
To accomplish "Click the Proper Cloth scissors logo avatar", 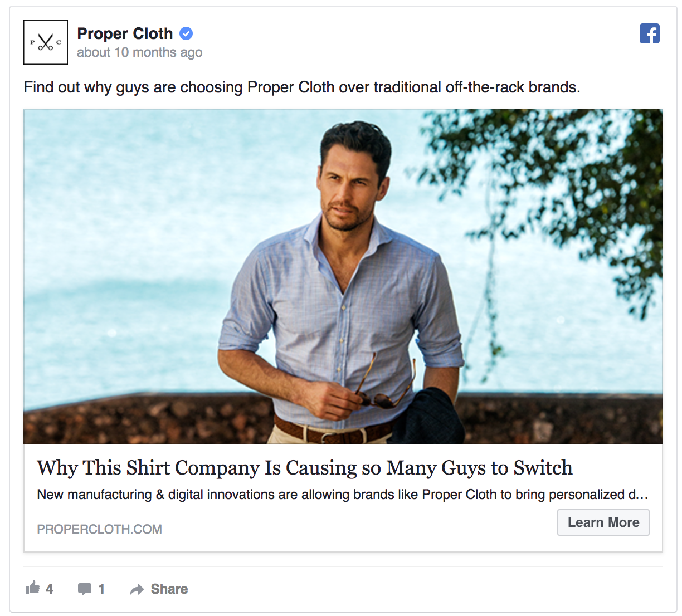I will pyautogui.click(x=46, y=42).
